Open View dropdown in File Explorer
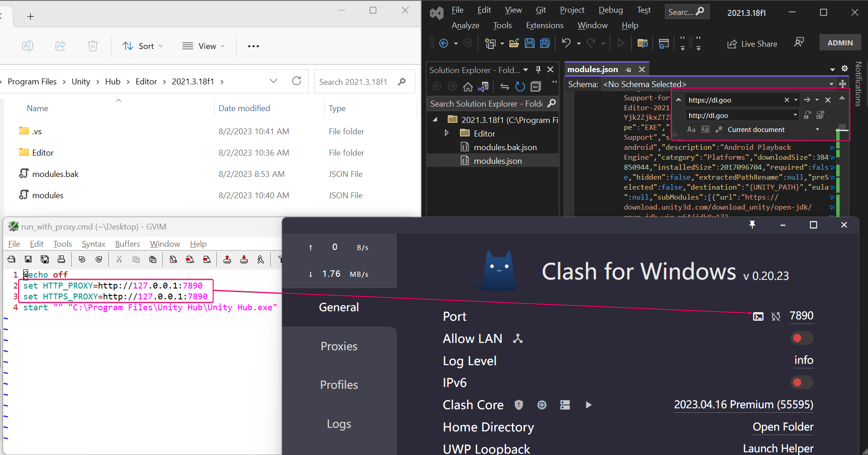Viewport: 868px width, 455px height. click(204, 46)
